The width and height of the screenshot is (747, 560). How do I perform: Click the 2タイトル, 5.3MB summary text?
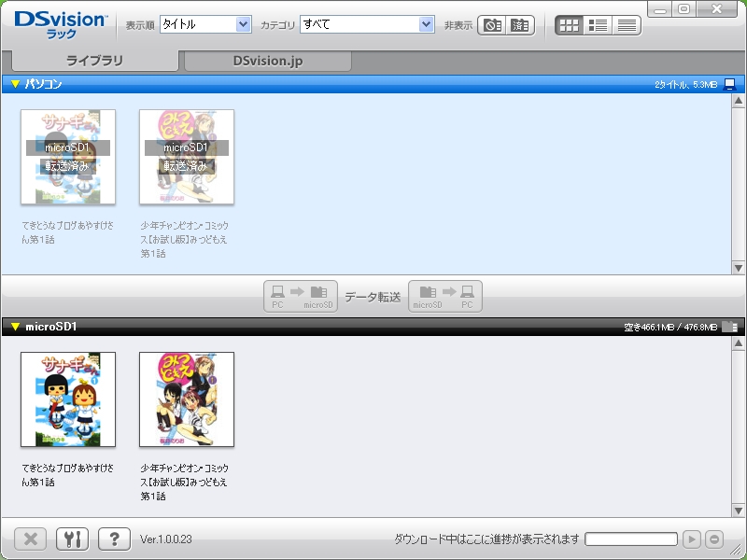click(x=685, y=85)
